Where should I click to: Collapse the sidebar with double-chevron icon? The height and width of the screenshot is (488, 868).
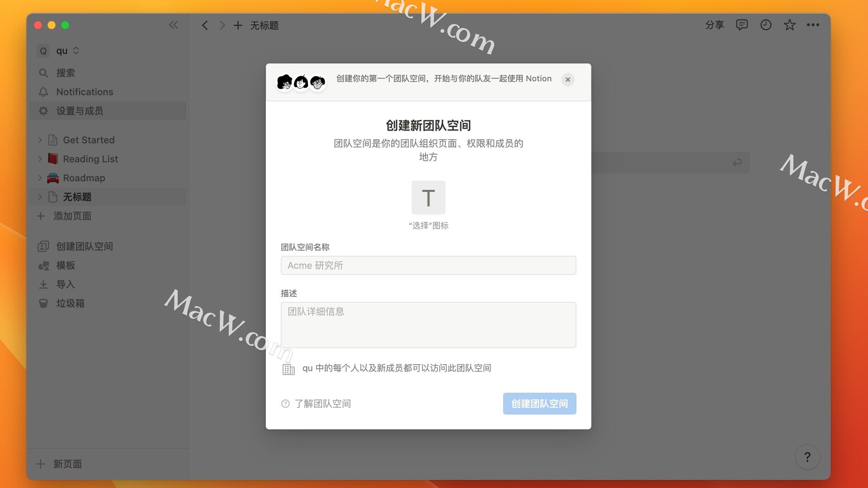pyautogui.click(x=174, y=25)
